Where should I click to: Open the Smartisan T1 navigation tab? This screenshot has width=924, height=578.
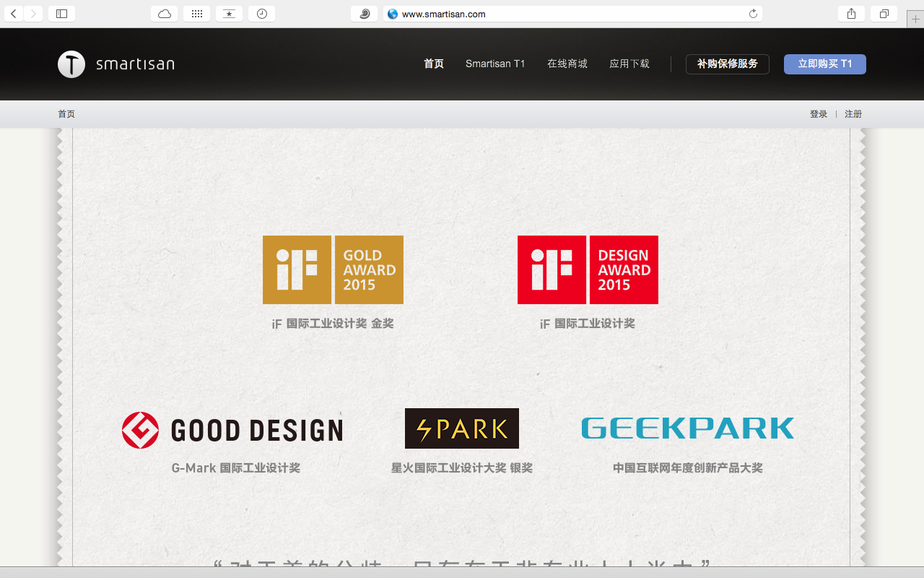click(x=495, y=64)
